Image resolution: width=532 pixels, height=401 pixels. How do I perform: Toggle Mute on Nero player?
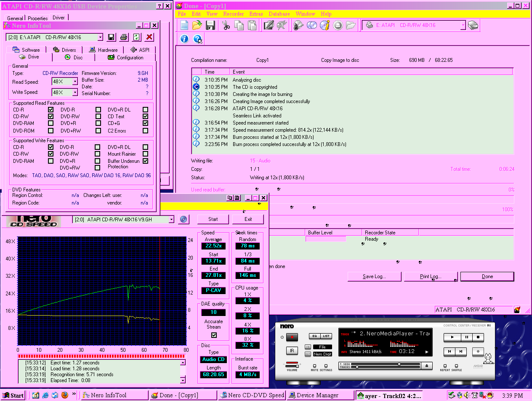click(x=314, y=366)
